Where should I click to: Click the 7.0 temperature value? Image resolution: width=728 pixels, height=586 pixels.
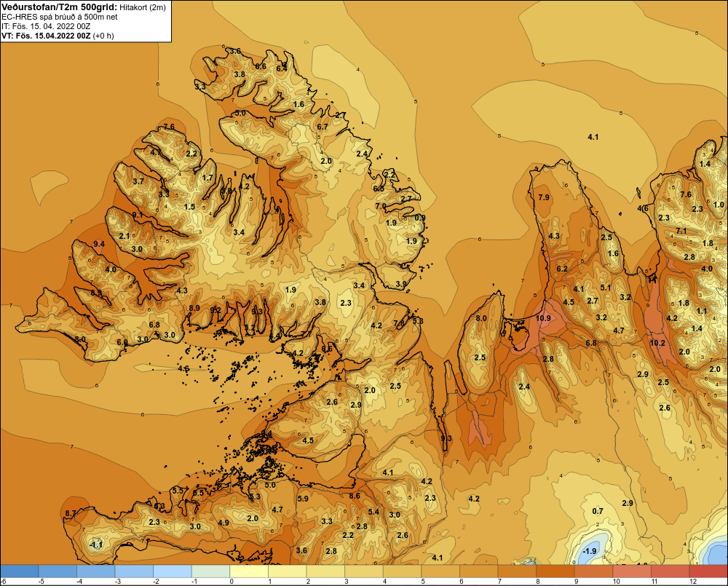(381, 206)
